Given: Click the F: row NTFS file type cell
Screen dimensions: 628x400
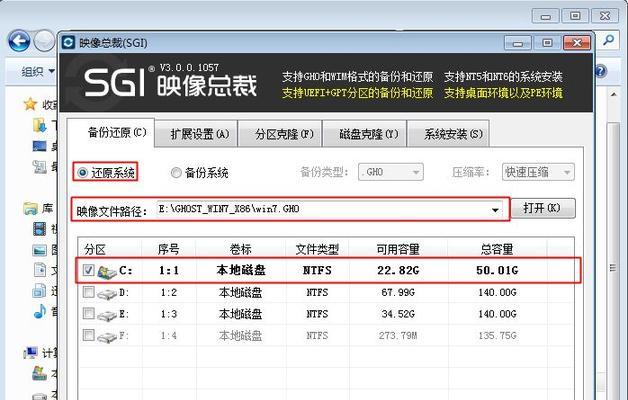Looking at the screenshot, I should pyautogui.click(x=317, y=335).
